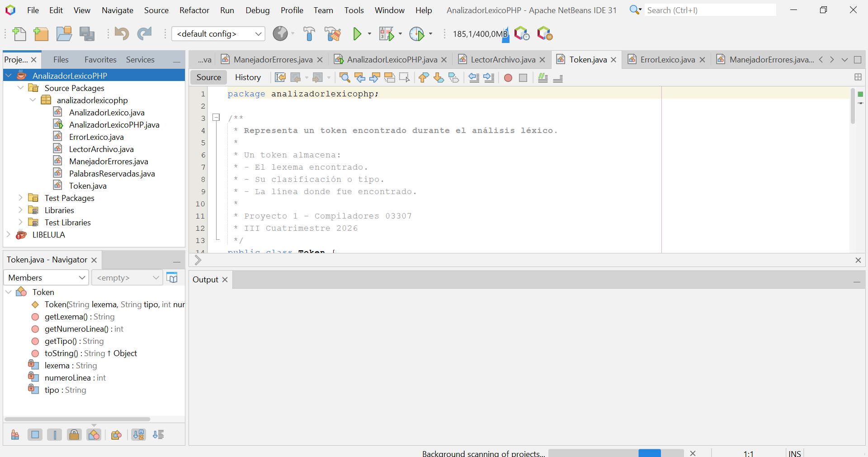The height and width of the screenshot is (457, 868).
Task: Toggle Show Fields filter in the Navigator
Action: coord(35,435)
